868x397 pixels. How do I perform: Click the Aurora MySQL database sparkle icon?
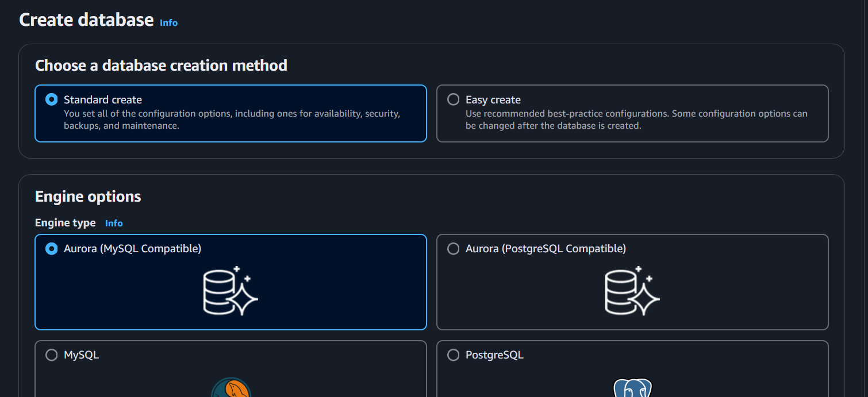tap(231, 290)
